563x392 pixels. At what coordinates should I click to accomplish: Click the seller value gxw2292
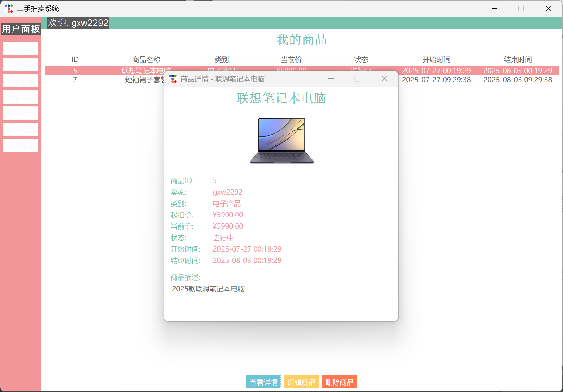click(x=227, y=192)
